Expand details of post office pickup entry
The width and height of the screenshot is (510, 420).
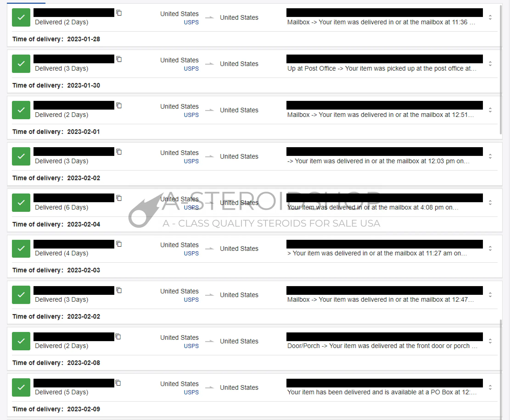490,64
